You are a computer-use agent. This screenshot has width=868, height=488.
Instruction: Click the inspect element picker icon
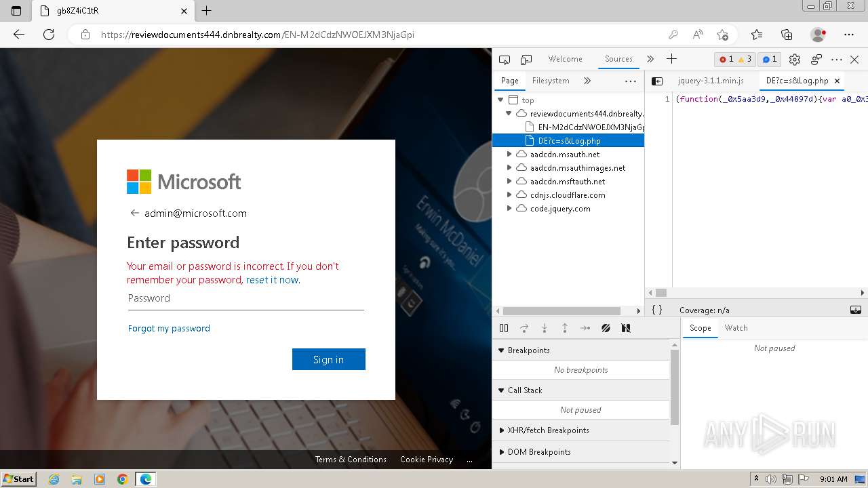pyautogui.click(x=504, y=60)
